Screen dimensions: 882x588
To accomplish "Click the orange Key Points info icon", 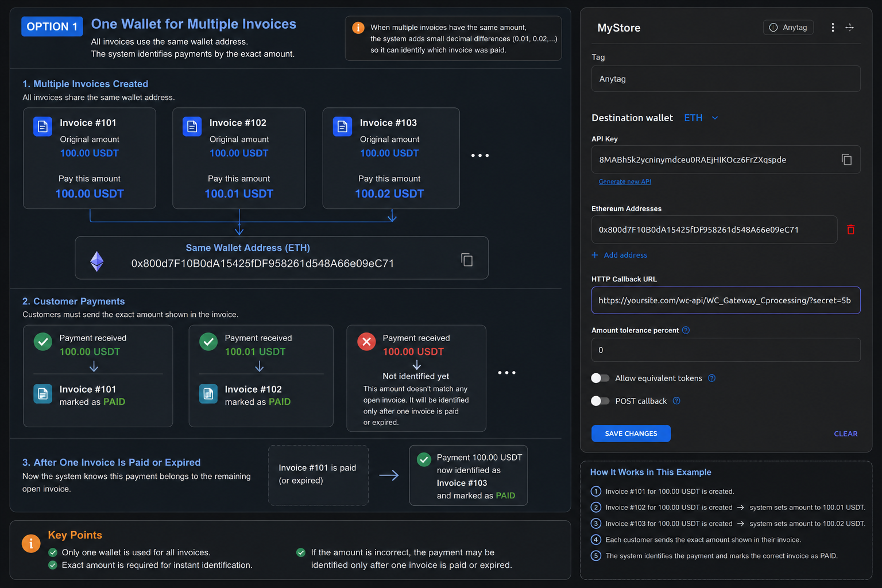I will (x=31, y=543).
